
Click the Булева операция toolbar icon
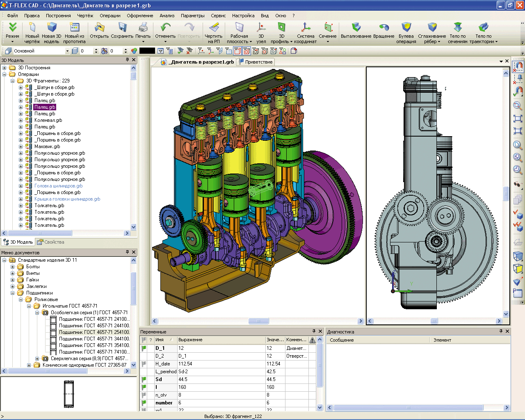click(x=406, y=27)
